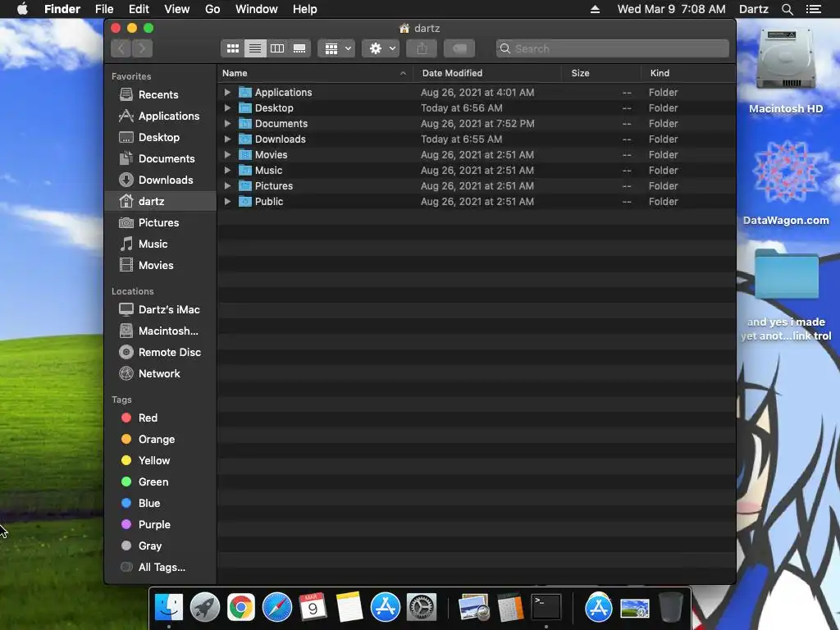Open Recents in the sidebar
This screenshot has height=630, width=840.
coord(160,94)
